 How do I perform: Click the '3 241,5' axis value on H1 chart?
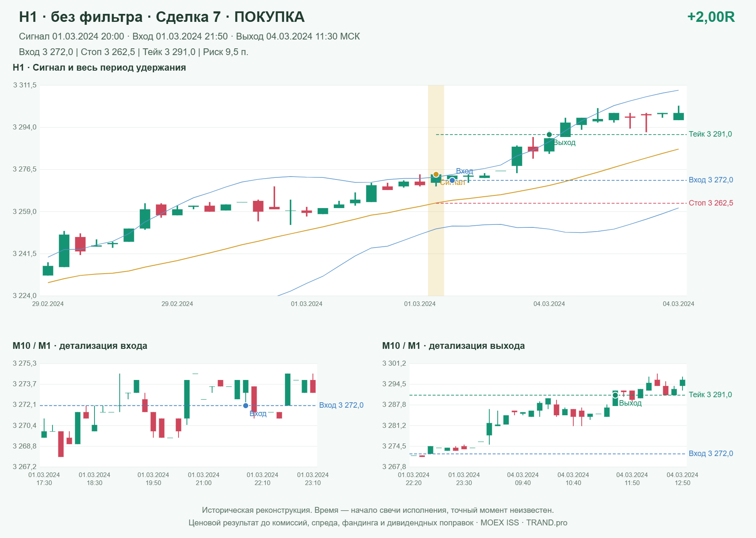[x=25, y=254]
